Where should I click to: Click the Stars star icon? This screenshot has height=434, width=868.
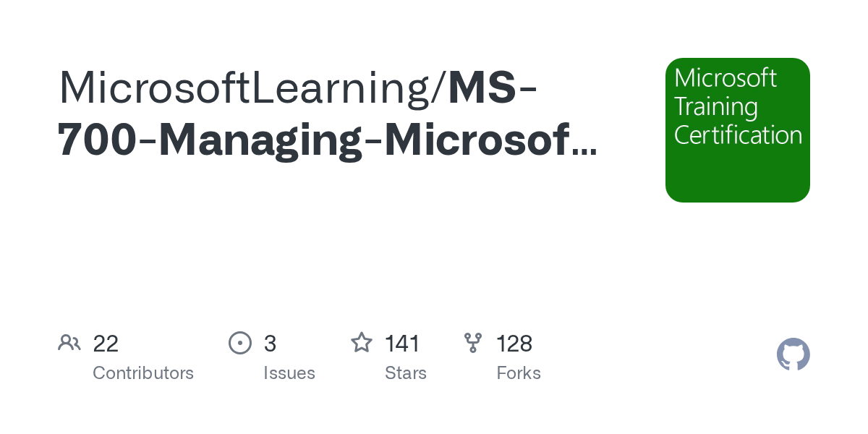361,343
